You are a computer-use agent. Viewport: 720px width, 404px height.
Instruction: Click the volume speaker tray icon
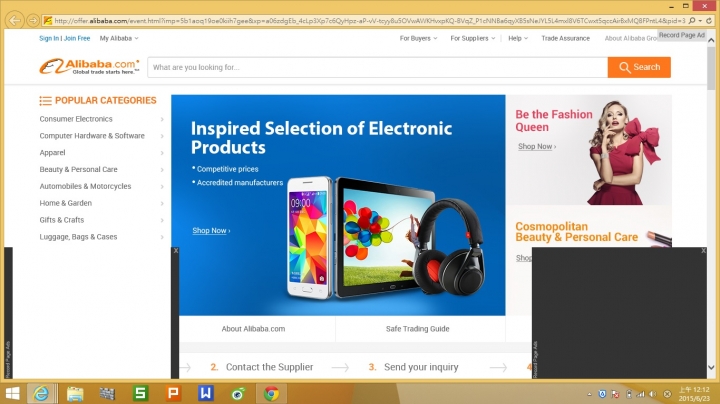tap(653, 394)
